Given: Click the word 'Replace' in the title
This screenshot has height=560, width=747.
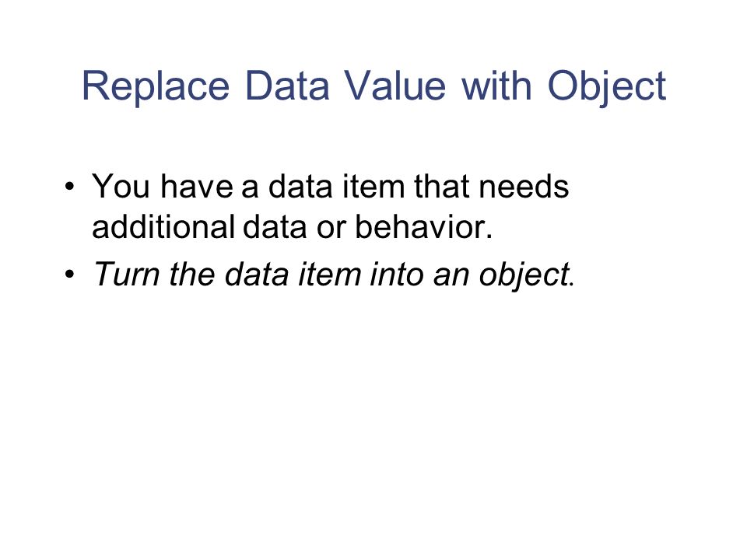Looking at the screenshot, I should (x=156, y=87).
